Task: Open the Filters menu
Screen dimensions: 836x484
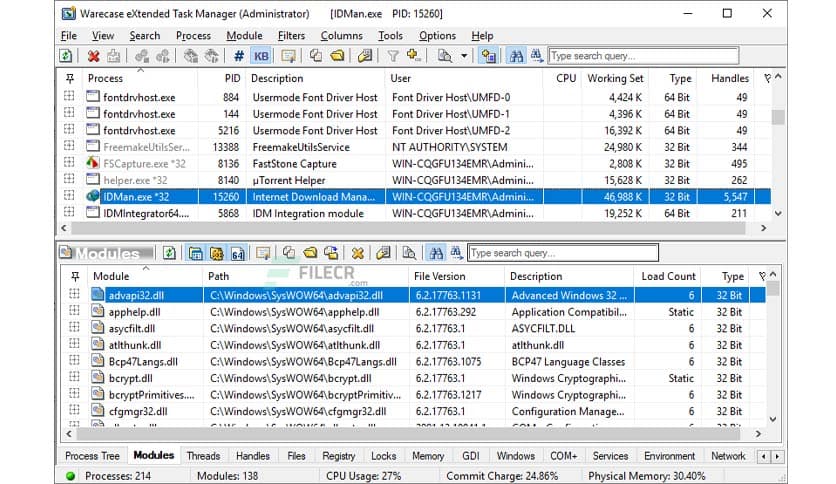Action: click(x=291, y=36)
